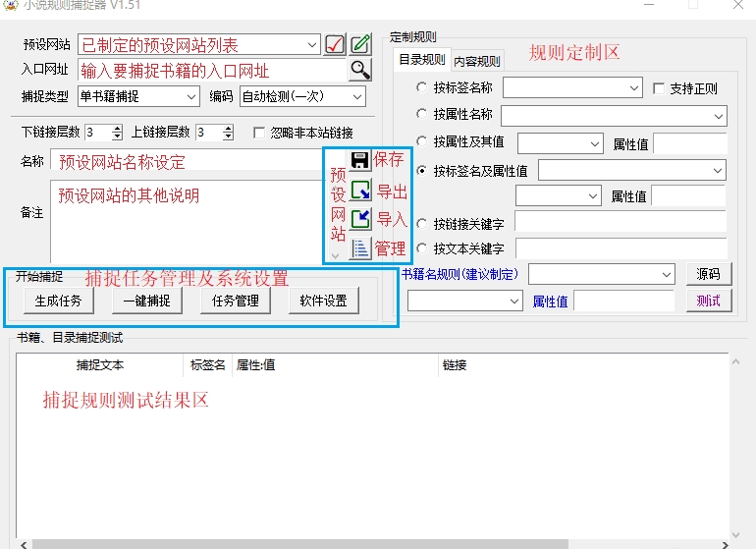Open the 捕捉类型 dropdown
This screenshot has height=549, width=756.
(191, 96)
